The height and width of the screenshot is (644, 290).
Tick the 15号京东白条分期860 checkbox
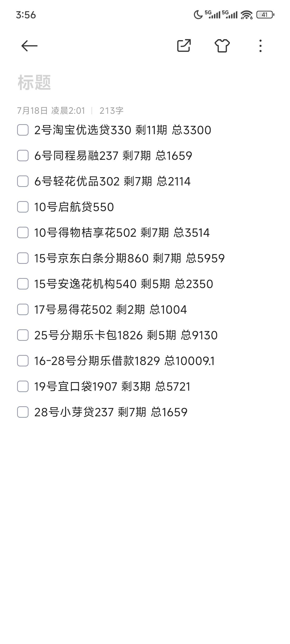coord(23,258)
